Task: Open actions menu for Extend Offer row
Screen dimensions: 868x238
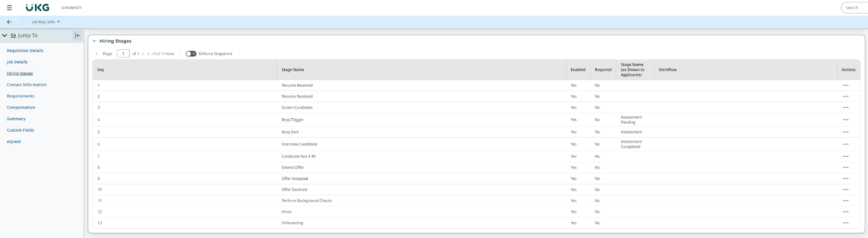Action: click(x=845, y=168)
